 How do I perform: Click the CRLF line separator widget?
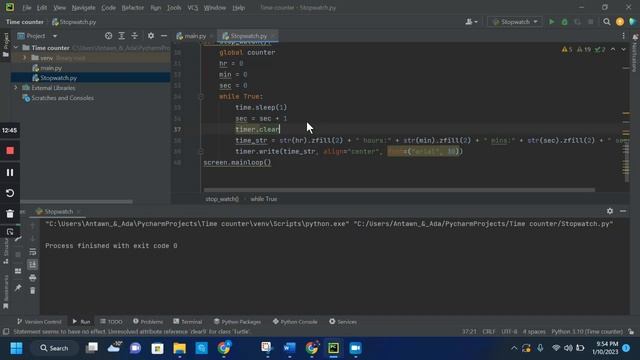[x=489, y=332]
